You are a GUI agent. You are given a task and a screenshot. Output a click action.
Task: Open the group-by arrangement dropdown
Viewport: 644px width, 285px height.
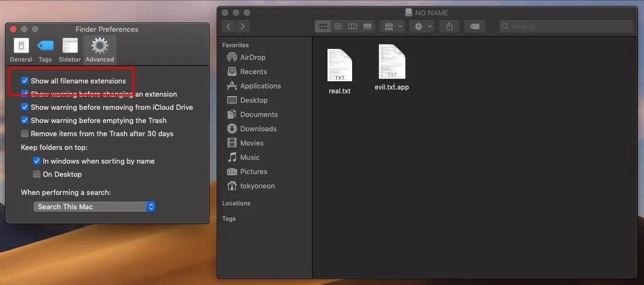click(x=392, y=26)
